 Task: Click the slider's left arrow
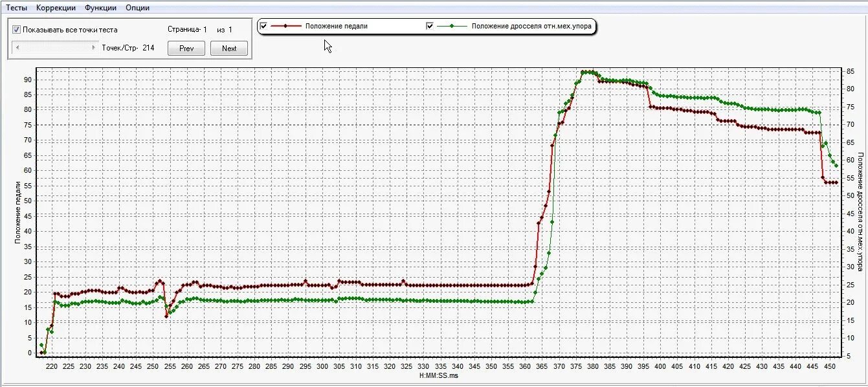pyautogui.click(x=17, y=47)
